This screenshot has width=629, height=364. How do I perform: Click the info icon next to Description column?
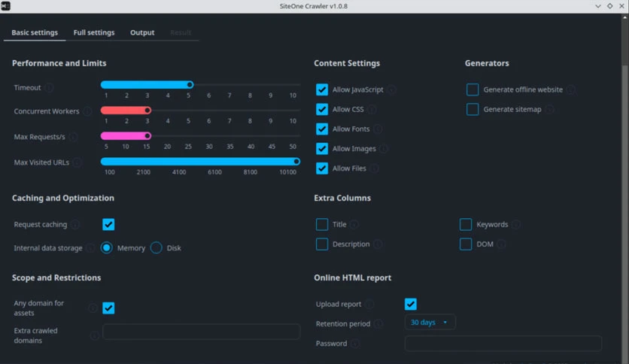coord(378,244)
